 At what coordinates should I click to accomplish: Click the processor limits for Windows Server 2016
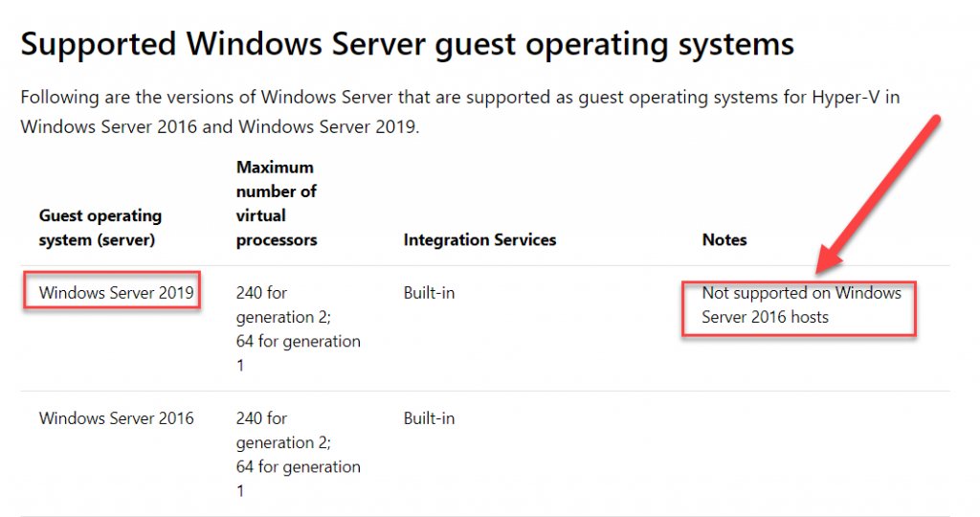(299, 455)
